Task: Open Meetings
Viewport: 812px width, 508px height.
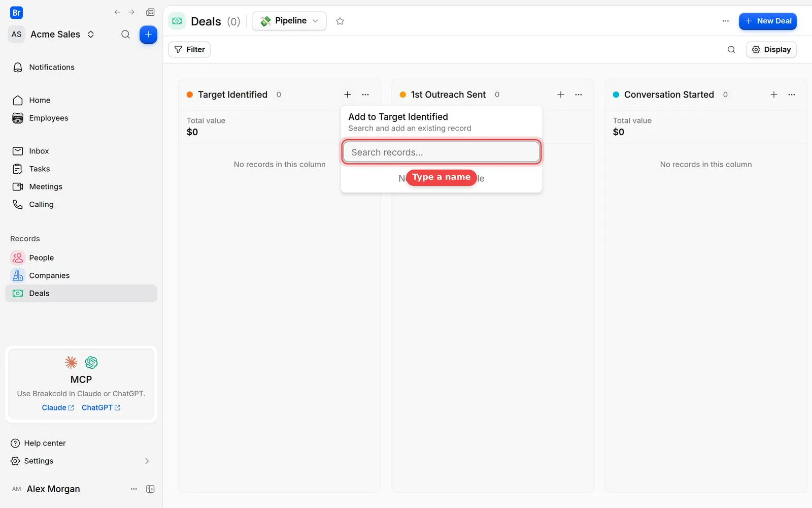Action: (x=81, y=186)
